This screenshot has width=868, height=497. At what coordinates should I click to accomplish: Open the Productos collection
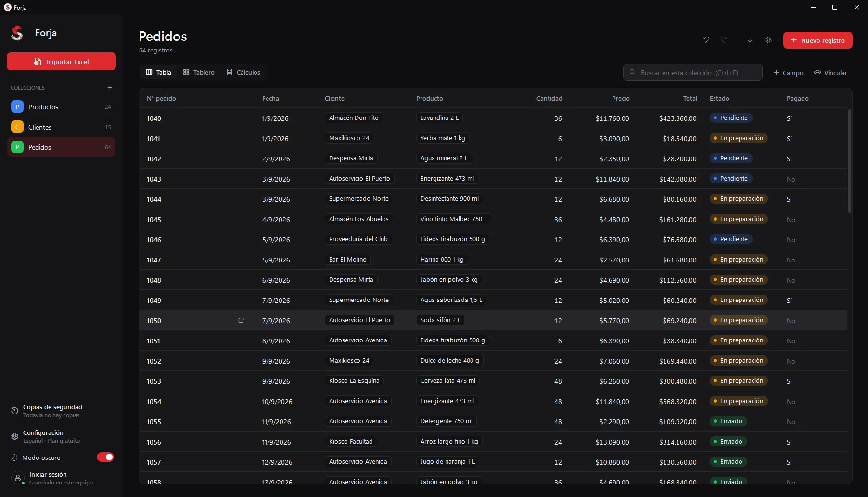(x=61, y=107)
